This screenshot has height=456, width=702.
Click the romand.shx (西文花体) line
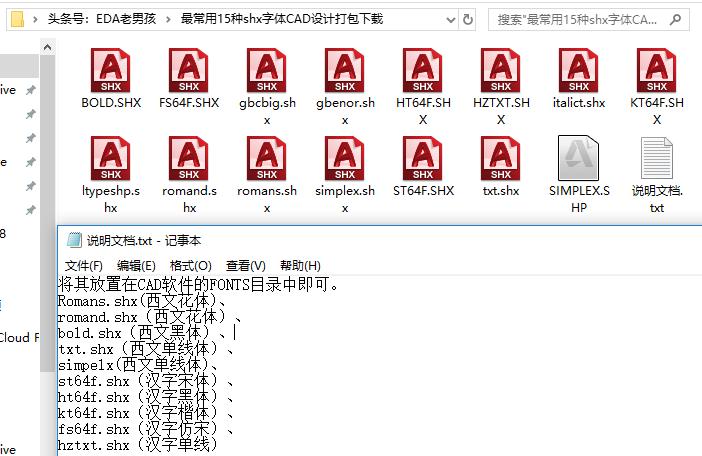(x=150, y=317)
